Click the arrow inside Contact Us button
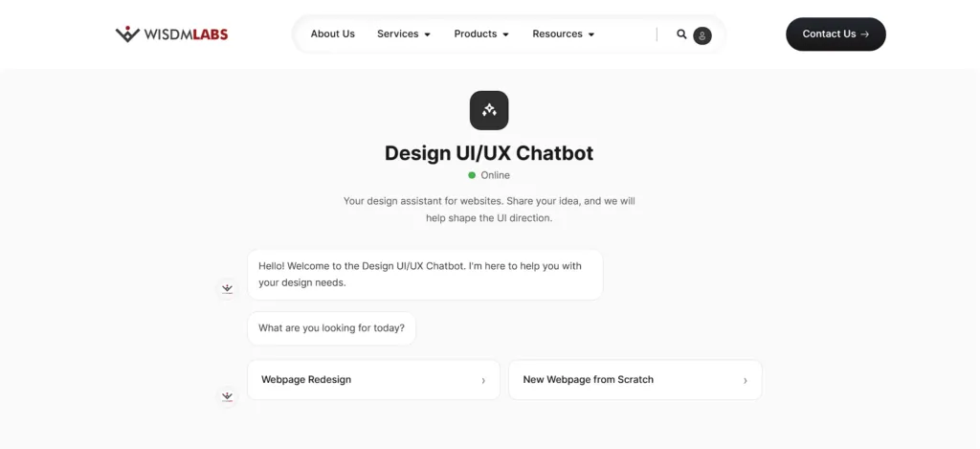The height and width of the screenshot is (449, 980). click(x=865, y=34)
